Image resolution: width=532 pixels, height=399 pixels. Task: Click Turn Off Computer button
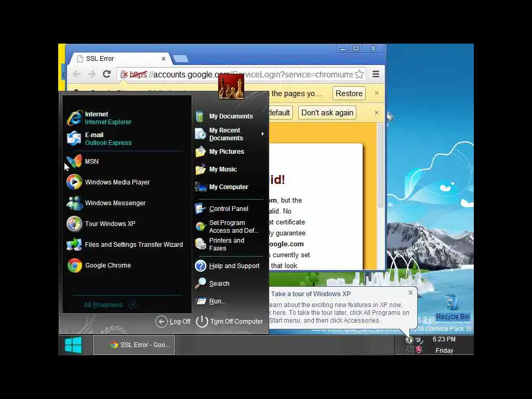(230, 321)
